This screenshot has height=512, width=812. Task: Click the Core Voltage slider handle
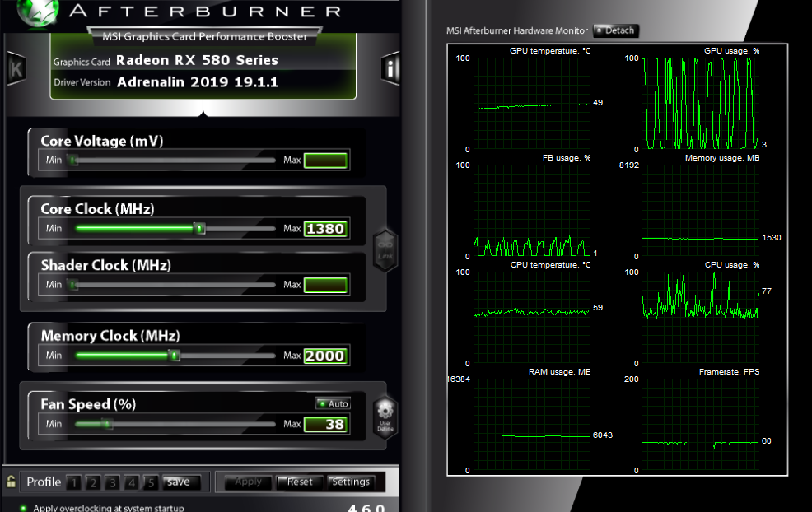coord(73,161)
